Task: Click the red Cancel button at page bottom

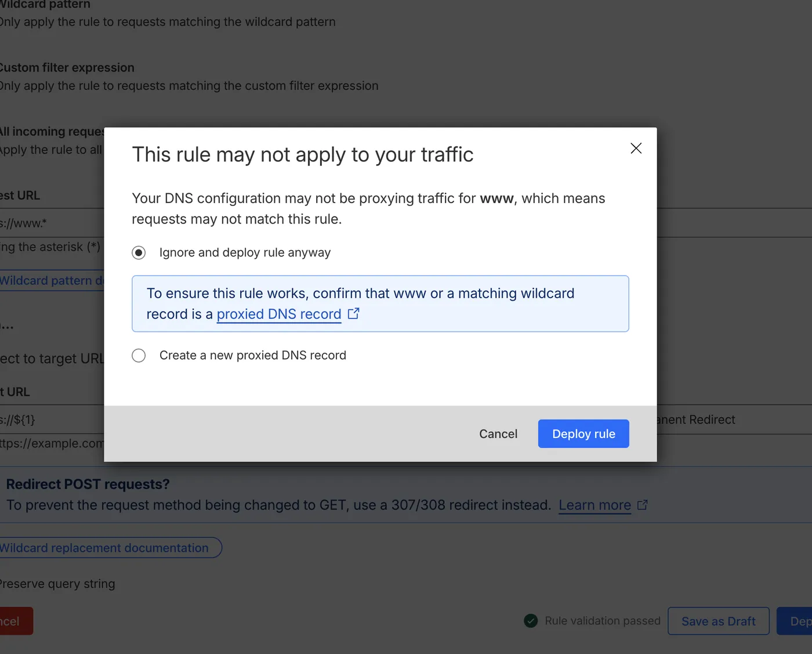Action: (15, 621)
